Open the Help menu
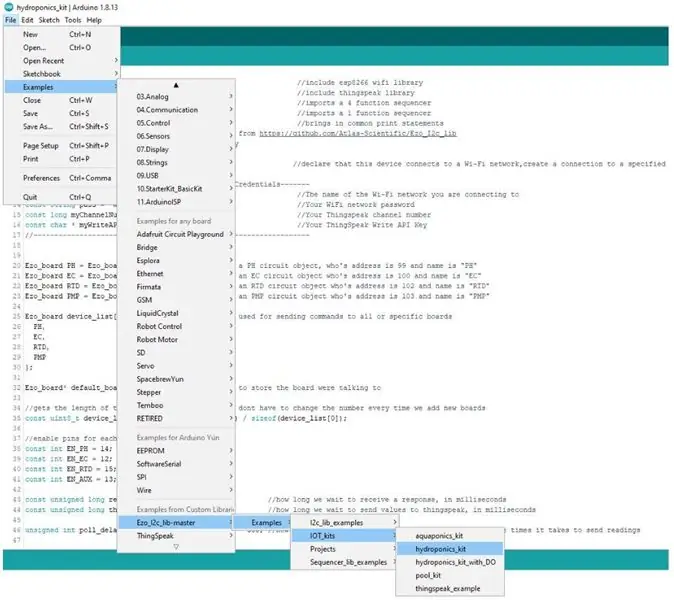Viewport: 674px width, 600px height. [94, 20]
